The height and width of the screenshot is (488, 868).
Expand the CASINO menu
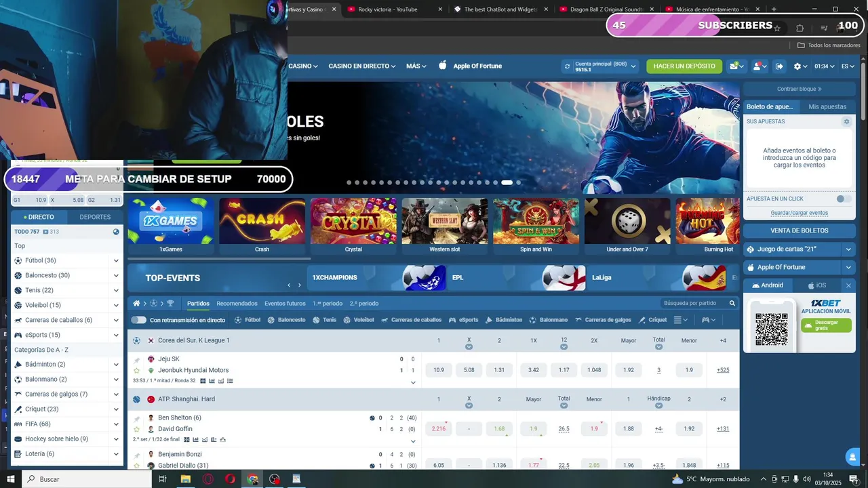(303, 66)
